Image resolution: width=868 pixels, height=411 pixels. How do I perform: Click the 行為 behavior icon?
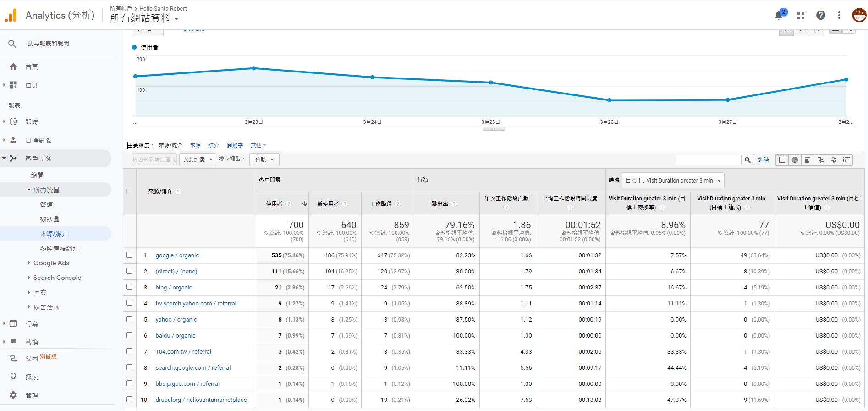13,324
